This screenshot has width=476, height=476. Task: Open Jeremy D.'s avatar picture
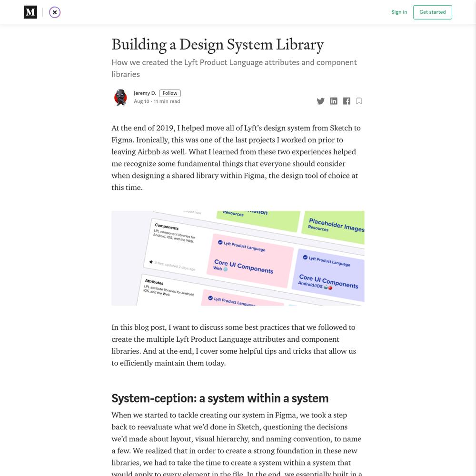pyautogui.click(x=120, y=97)
